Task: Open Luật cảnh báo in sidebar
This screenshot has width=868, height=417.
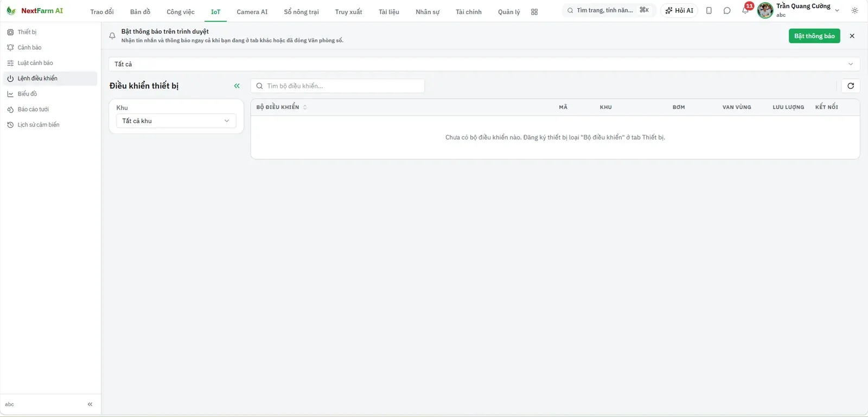Action: [x=50, y=63]
